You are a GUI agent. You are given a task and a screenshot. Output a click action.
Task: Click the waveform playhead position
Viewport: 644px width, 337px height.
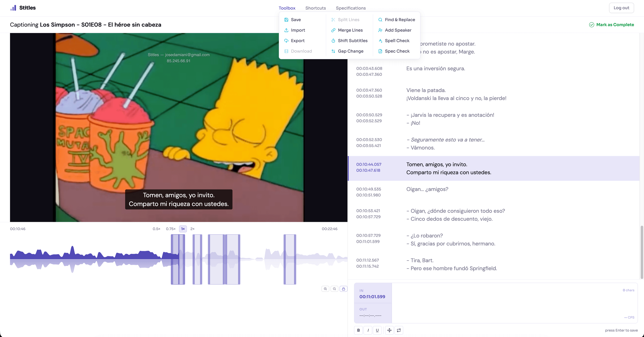tap(179, 259)
